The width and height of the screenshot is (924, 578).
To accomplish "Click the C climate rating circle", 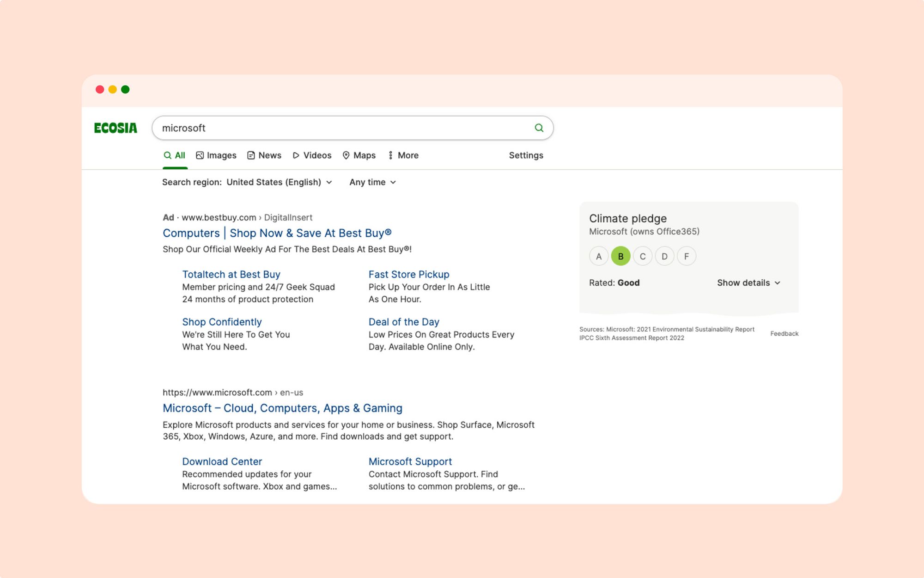I will pos(643,256).
